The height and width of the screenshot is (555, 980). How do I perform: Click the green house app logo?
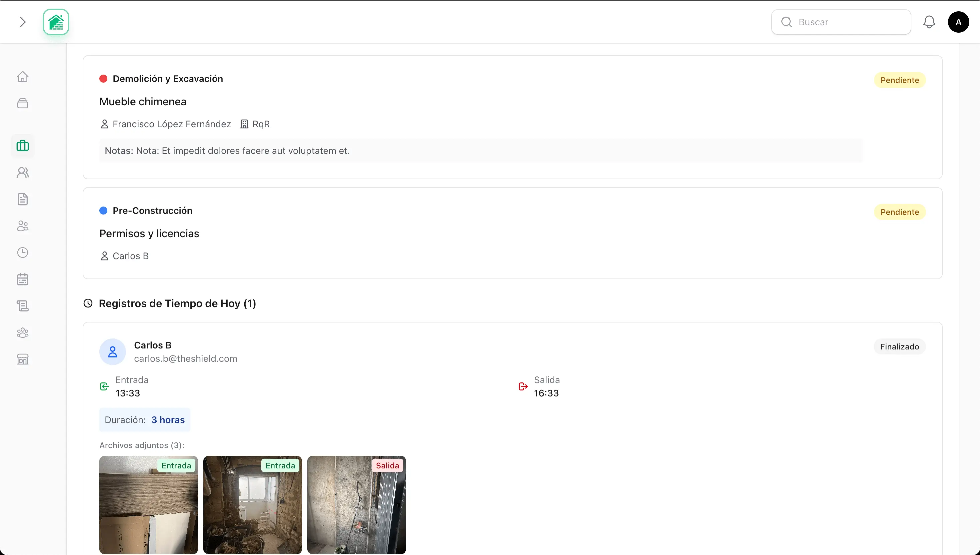click(x=56, y=22)
